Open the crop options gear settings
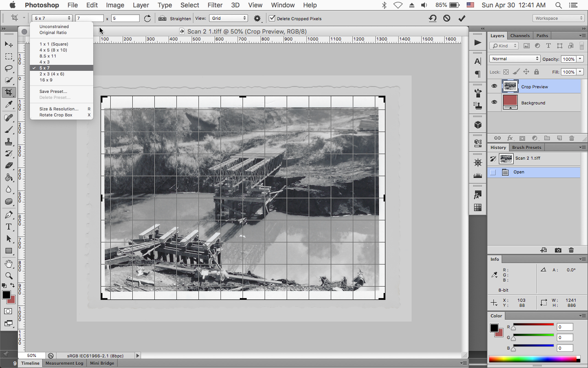The height and width of the screenshot is (368, 588). point(257,18)
